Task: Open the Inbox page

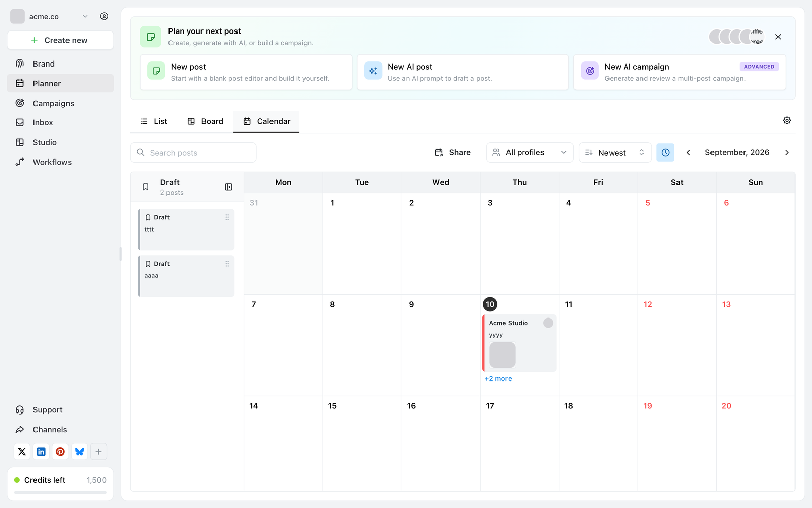Action: coord(60,122)
